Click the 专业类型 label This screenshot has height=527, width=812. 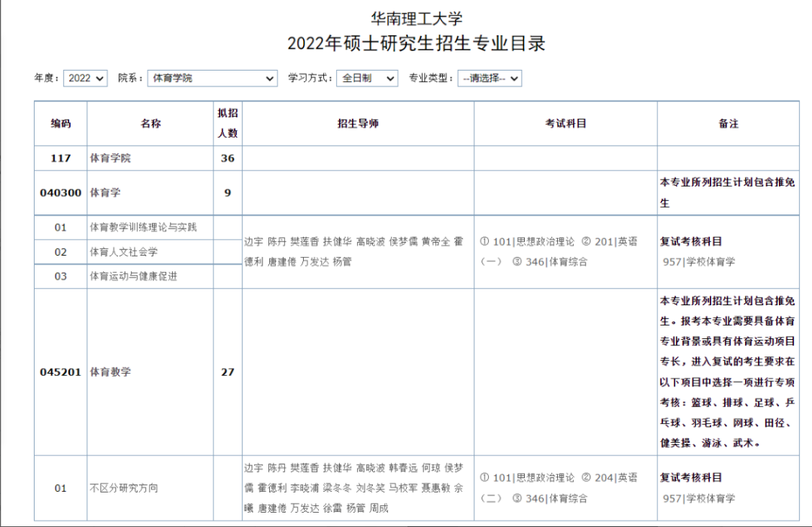tap(432, 78)
